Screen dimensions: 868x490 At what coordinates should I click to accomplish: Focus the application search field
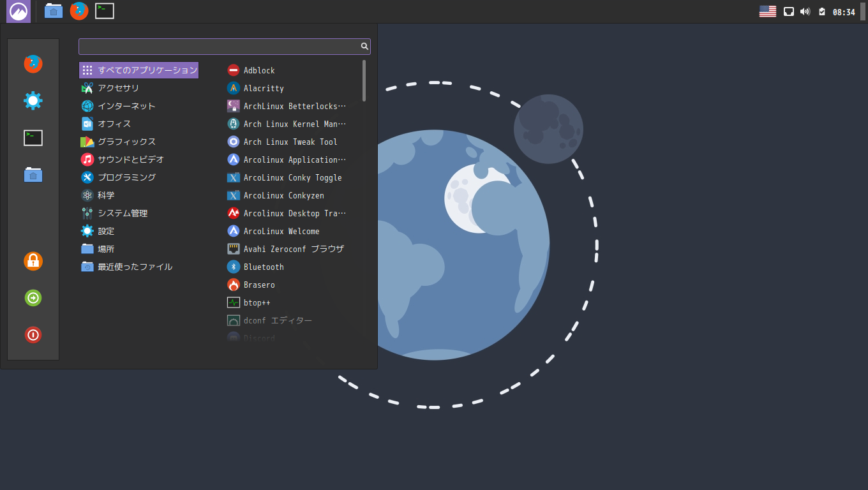click(225, 47)
